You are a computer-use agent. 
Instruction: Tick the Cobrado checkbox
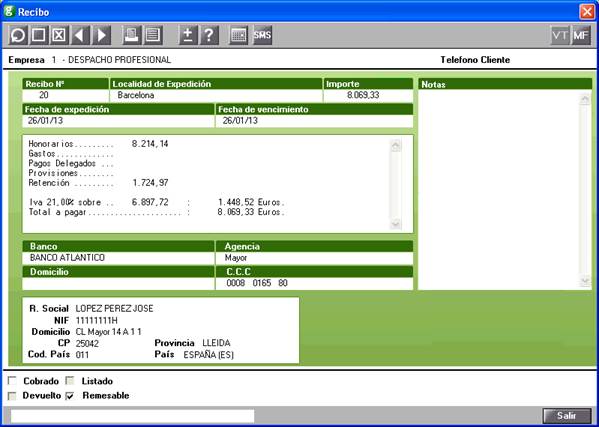click(12, 381)
